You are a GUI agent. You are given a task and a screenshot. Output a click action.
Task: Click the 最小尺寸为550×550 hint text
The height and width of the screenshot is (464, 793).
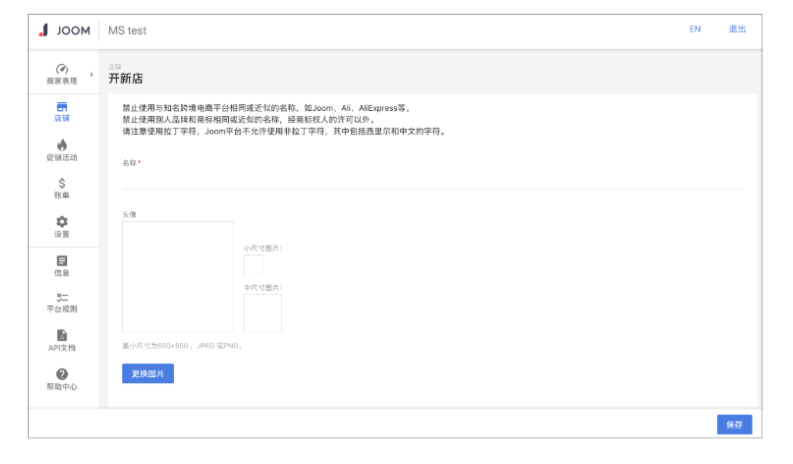point(183,346)
